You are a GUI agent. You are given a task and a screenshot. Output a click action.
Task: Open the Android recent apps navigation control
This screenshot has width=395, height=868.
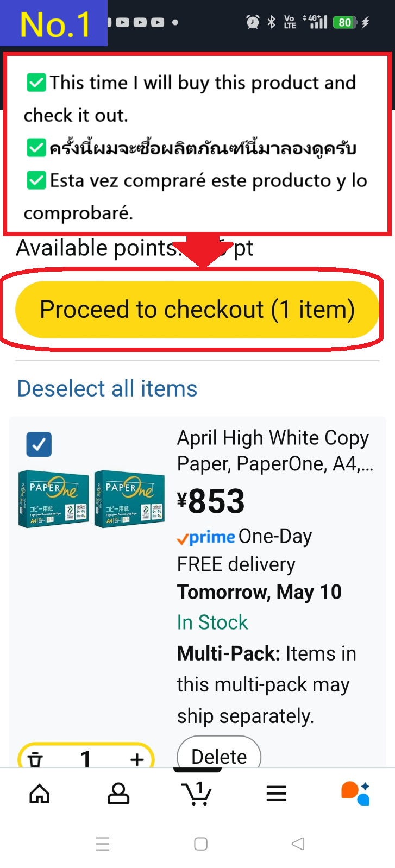tap(103, 844)
